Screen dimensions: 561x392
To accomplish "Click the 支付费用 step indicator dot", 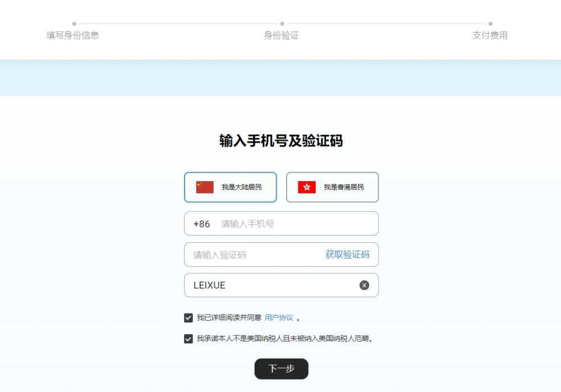I will pos(490,24).
